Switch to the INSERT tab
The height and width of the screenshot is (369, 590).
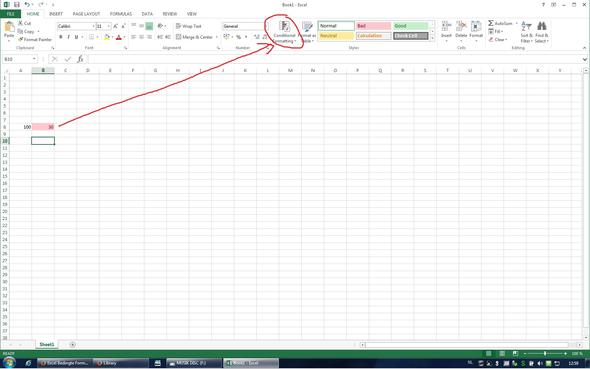(56, 14)
